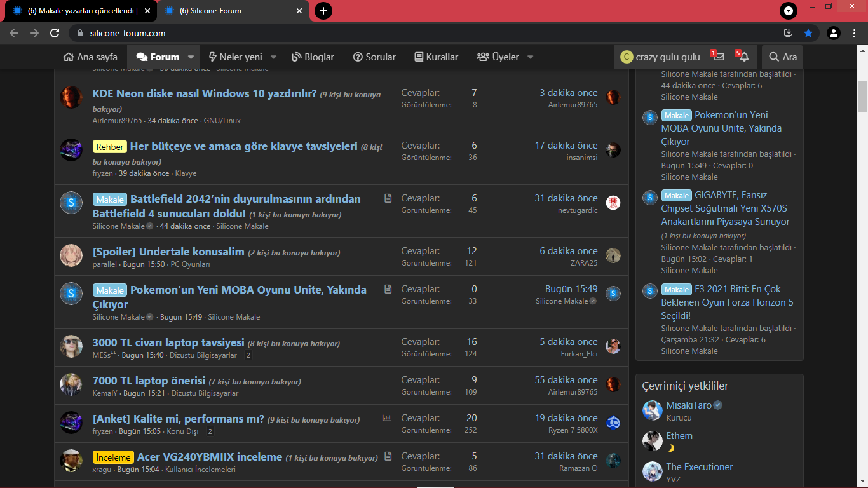Open Konu Dışı category link

182,431
